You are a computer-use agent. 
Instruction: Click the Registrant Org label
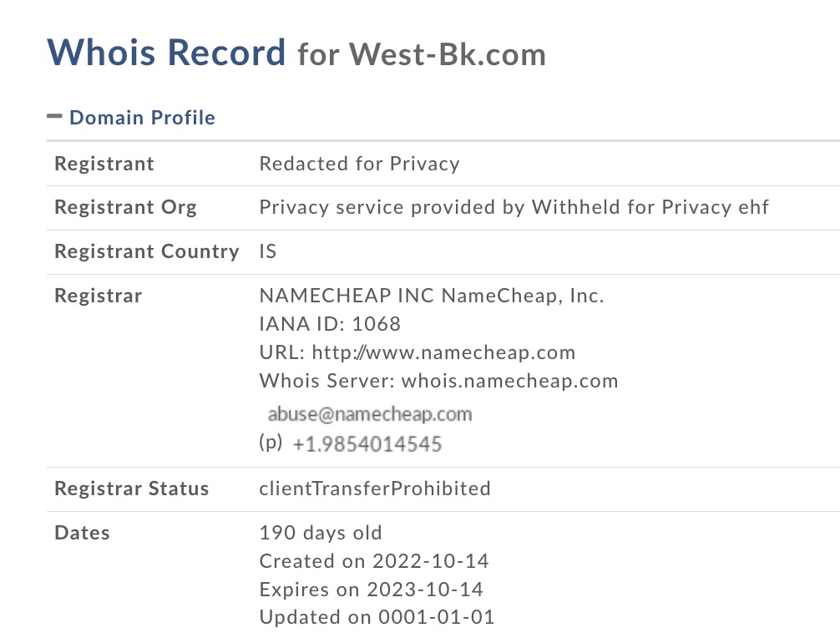pyautogui.click(x=126, y=207)
